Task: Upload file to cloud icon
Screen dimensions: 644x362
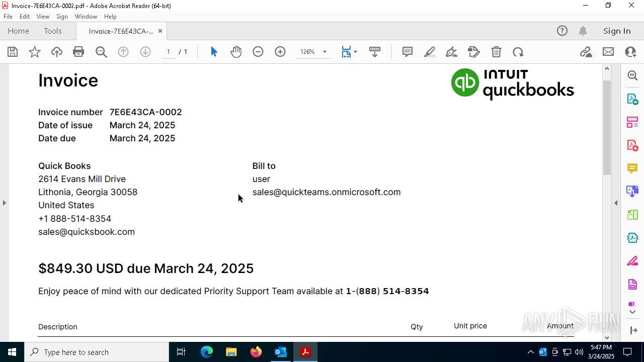Action: (x=57, y=52)
